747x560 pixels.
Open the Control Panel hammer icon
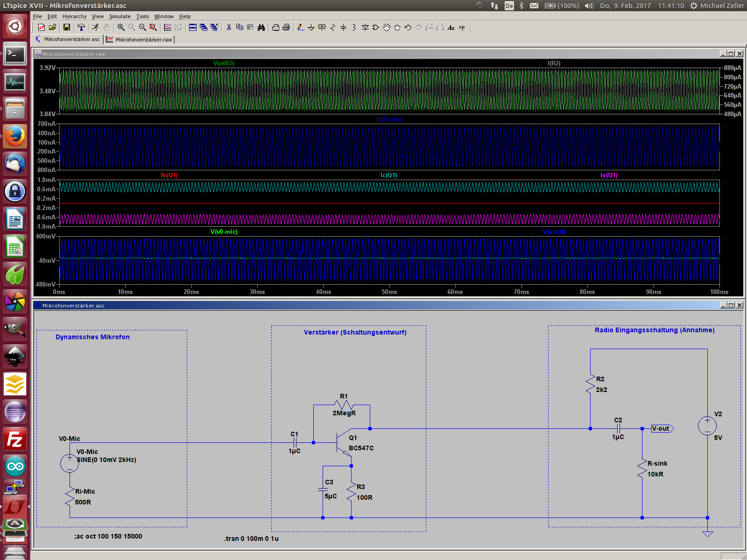[x=81, y=28]
